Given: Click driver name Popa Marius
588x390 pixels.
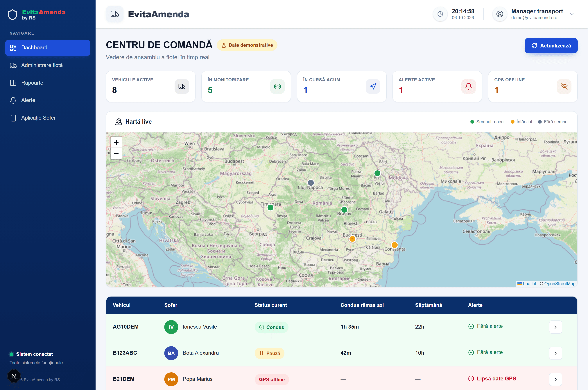Looking at the screenshot, I should (198, 379).
